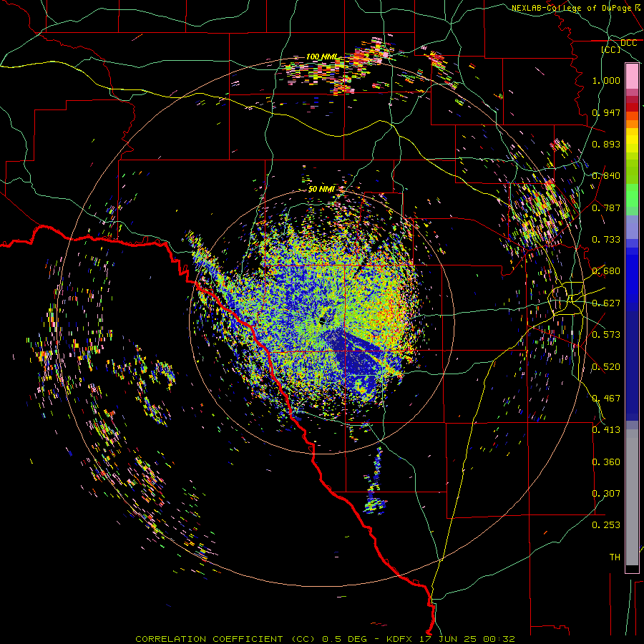Select the 1.000 scale value
The height and width of the screenshot is (644, 644).
point(606,80)
